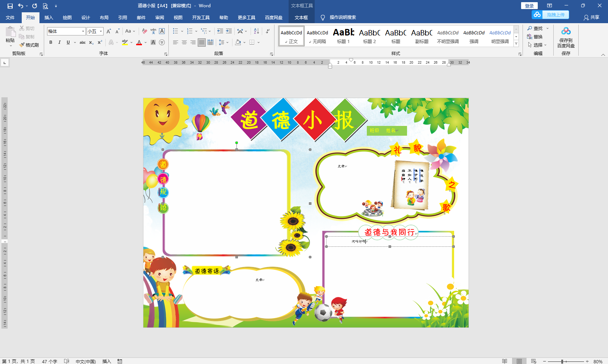The height and width of the screenshot is (364, 608).
Task: Open the ribbon display options icon
Action: [x=549, y=5]
